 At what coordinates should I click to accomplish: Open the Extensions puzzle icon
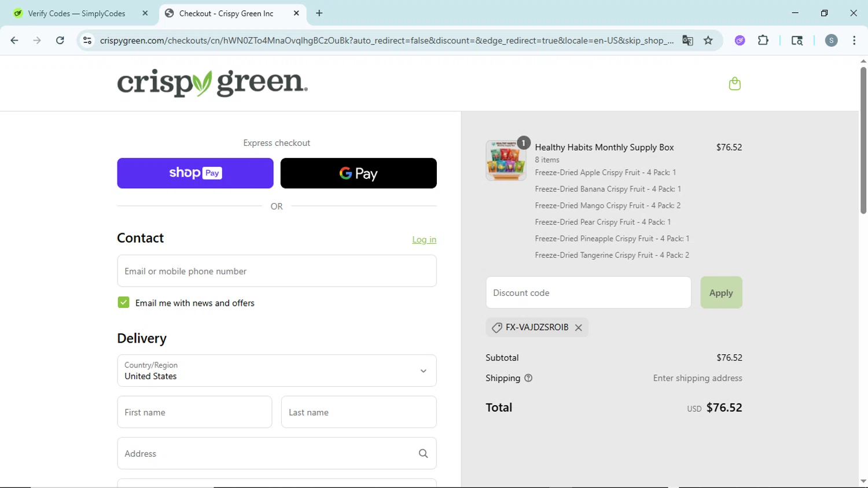(x=763, y=41)
